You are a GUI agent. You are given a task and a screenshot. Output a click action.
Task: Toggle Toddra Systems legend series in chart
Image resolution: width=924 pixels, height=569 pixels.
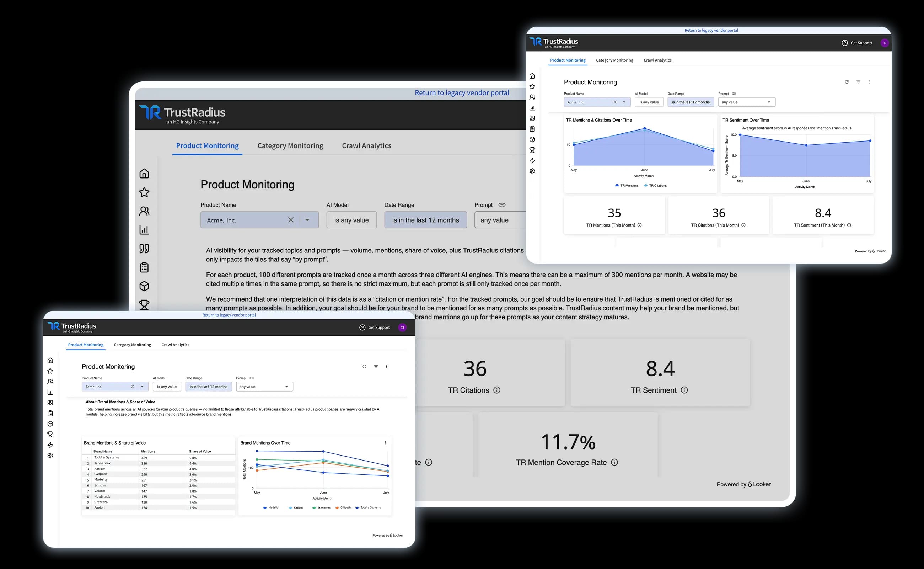(x=368, y=508)
